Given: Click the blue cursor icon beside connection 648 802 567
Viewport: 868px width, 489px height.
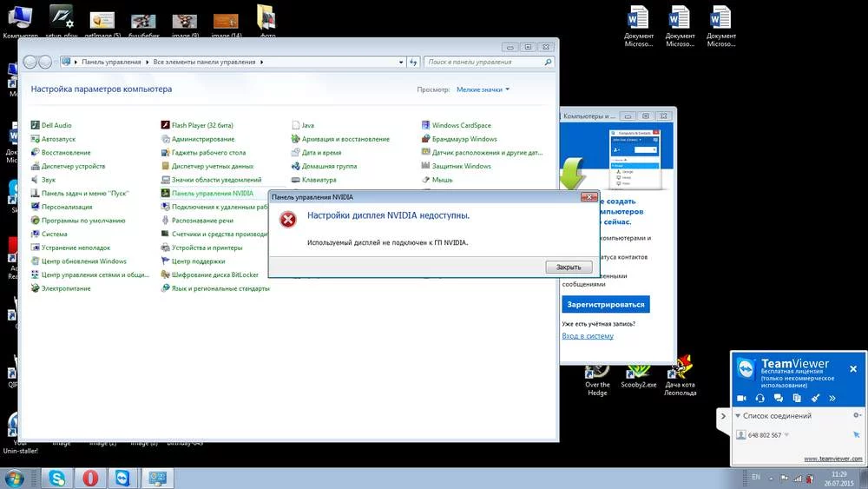Looking at the screenshot, I should pyautogui.click(x=857, y=434).
